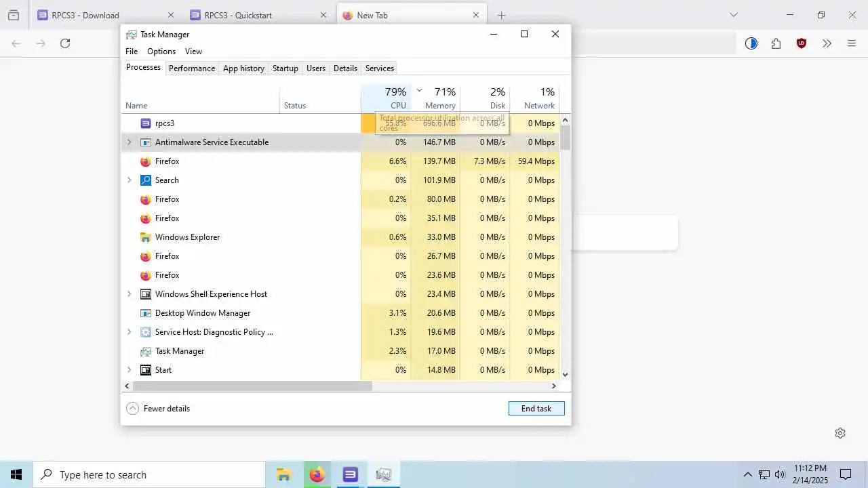Expand the Start process row
The height and width of the screenshot is (488, 868).
tap(129, 370)
